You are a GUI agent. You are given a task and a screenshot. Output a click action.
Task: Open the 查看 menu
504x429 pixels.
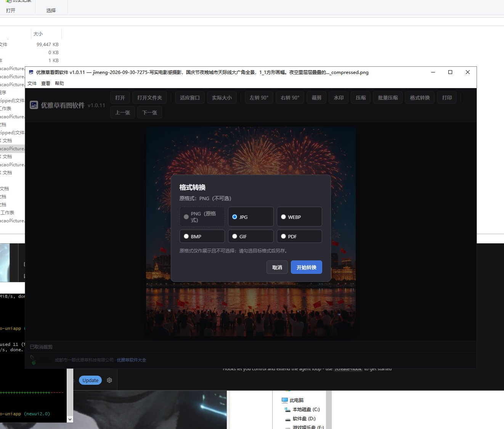[46, 83]
